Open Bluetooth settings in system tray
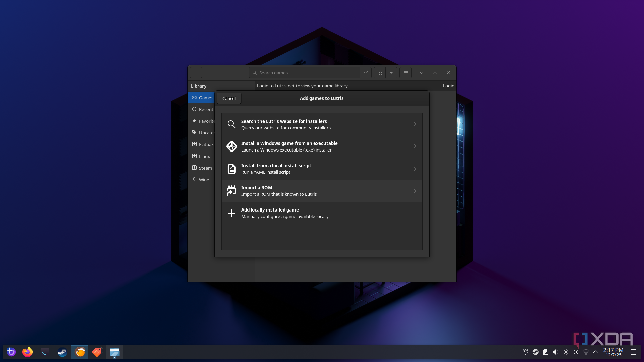644x362 pixels. tap(566, 352)
